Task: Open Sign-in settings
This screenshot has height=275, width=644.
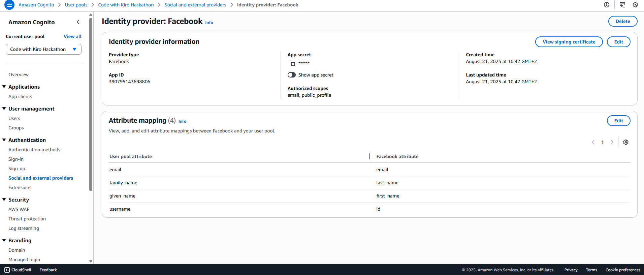Action: click(x=16, y=159)
